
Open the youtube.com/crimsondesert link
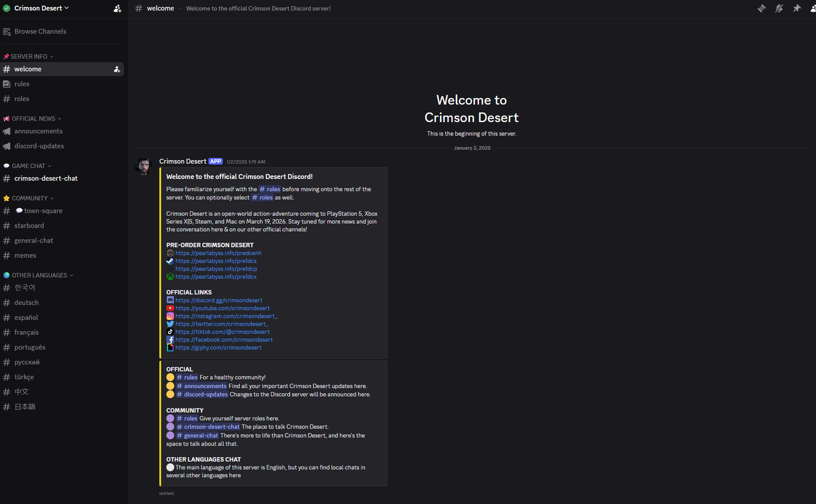pos(222,308)
